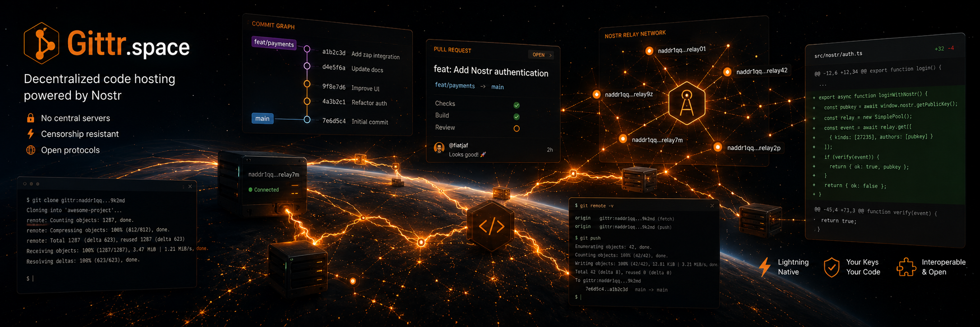Click the Gittr.space wordmark

click(x=128, y=44)
